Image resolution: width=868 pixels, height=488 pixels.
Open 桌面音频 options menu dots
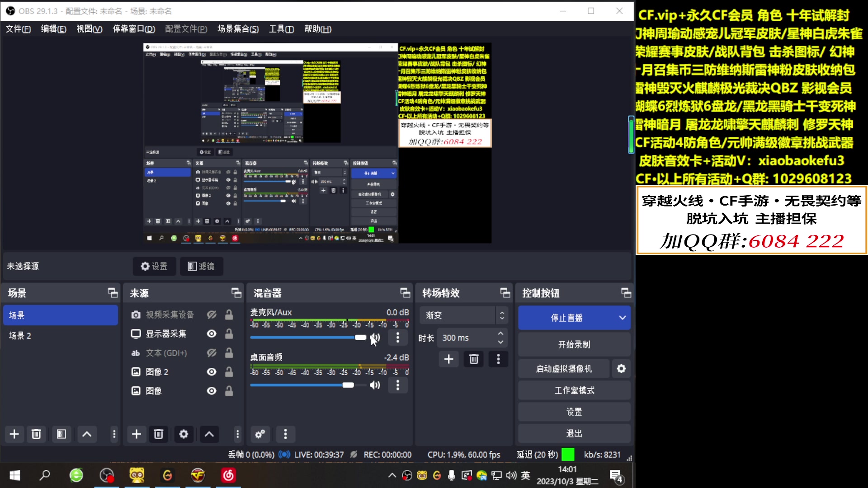(x=398, y=385)
